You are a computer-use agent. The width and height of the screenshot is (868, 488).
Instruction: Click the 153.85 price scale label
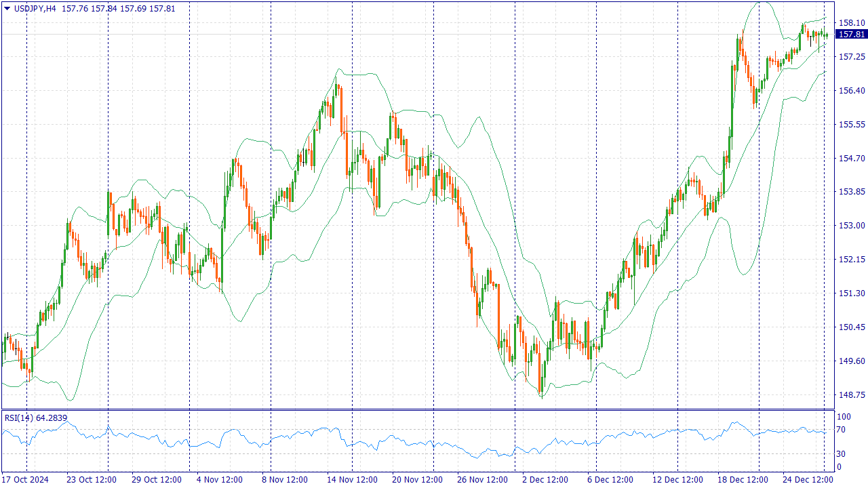850,192
